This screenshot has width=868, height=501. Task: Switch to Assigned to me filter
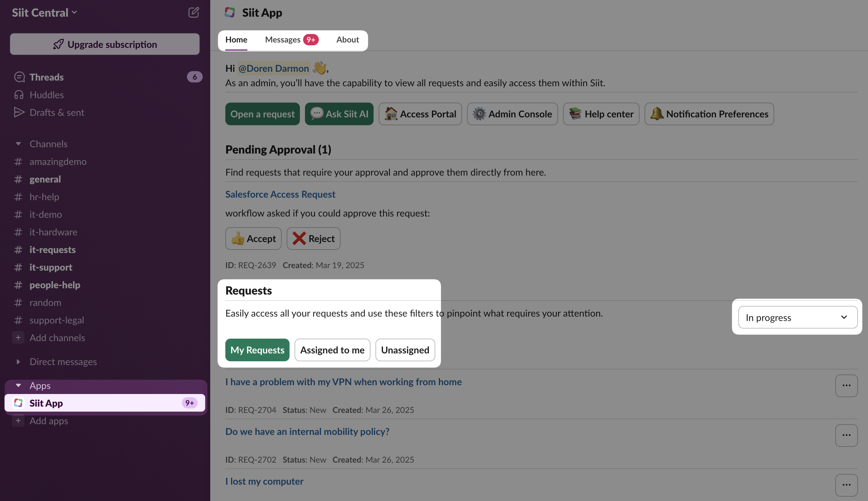point(332,350)
